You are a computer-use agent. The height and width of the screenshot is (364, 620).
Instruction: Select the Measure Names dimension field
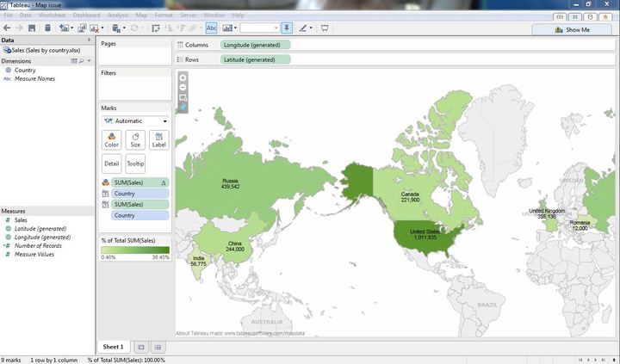point(34,78)
